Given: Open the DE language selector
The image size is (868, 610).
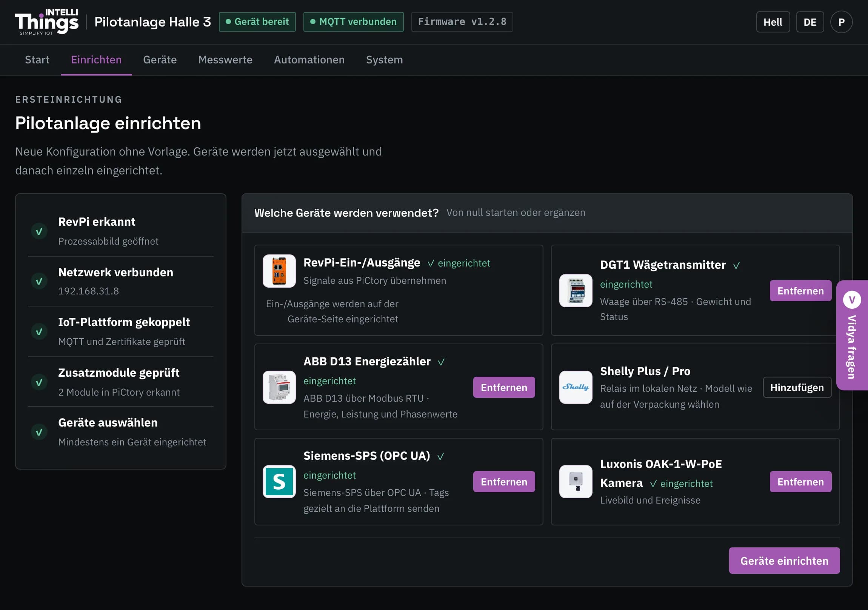Looking at the screenshot, I should coord(810,22).
